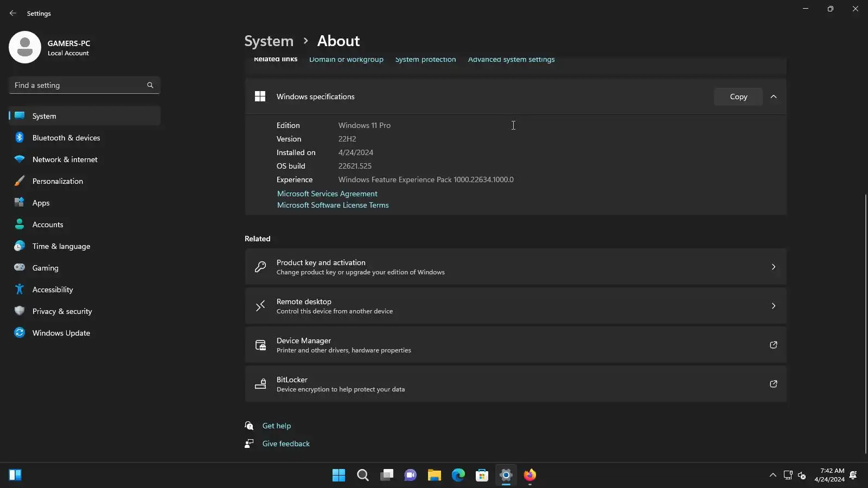Open Task View on the taskbar
Viewport: 868px width, 488px height.
pyautogui.click(x=387, y=475)
